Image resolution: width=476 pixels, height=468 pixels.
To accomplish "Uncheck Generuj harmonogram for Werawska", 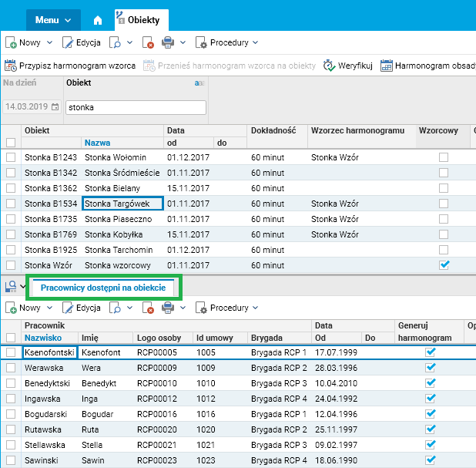I will pos(431,368).
